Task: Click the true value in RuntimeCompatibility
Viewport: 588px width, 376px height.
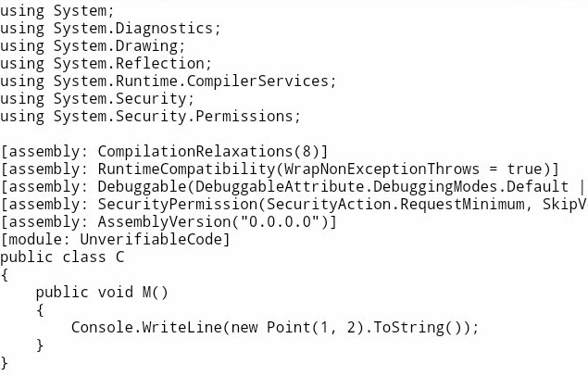Action: point(524,169)
